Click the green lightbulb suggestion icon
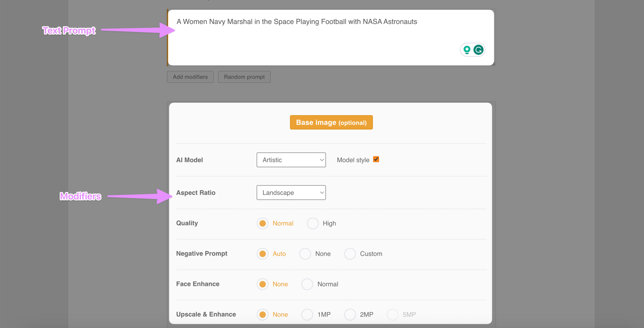 click(467, 50)
